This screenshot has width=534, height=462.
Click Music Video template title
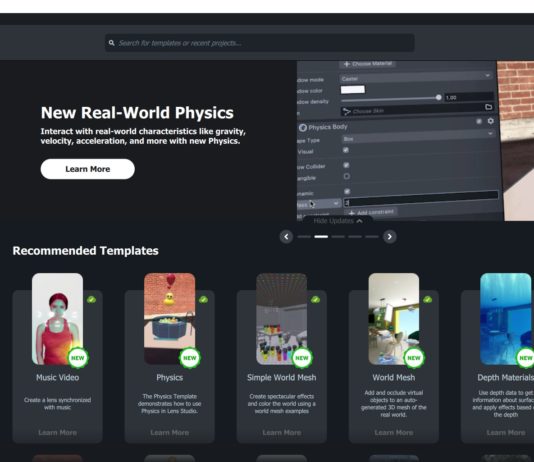point(58,377)
